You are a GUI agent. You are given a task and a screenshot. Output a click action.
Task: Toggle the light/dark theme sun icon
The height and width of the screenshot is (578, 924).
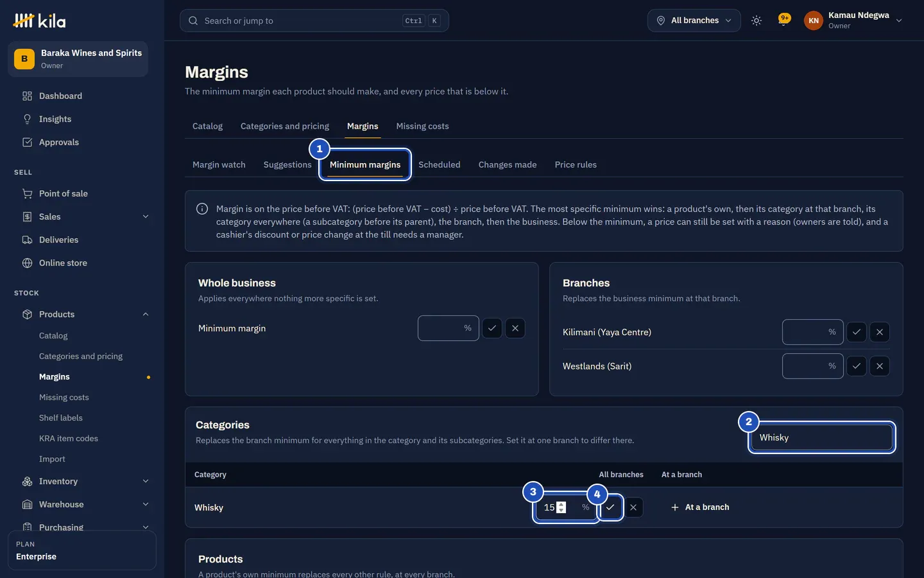(757, 21)
